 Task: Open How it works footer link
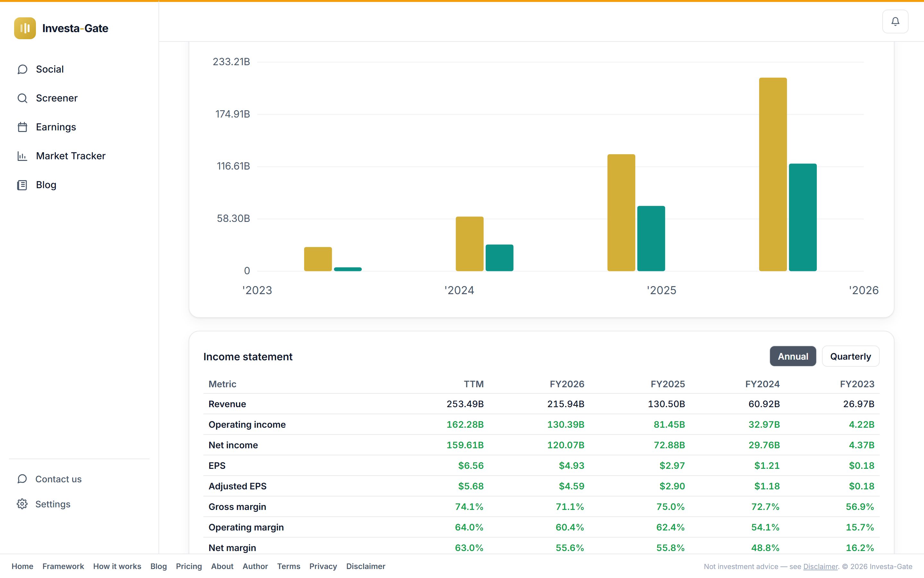[x=117, y=566]
